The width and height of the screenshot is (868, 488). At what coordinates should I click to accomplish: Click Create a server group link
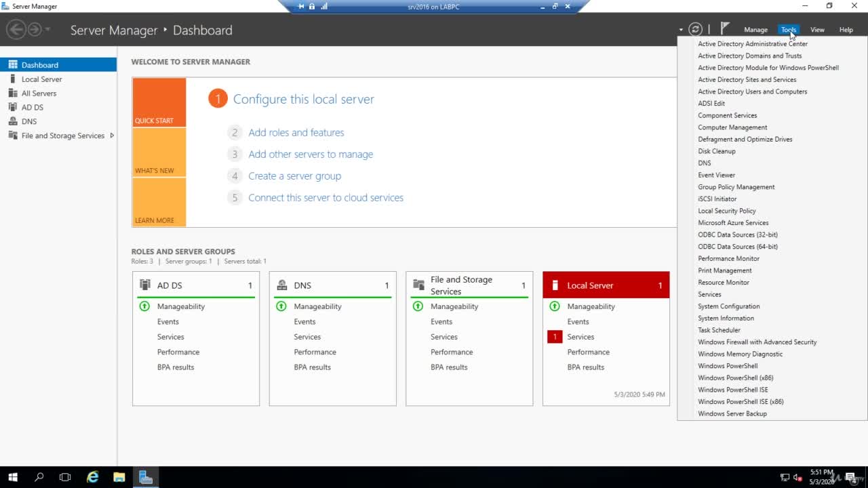click(295, 176)
